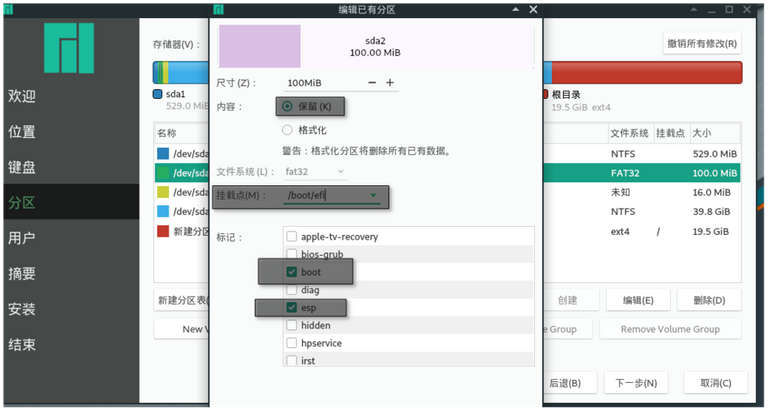Click the 尺寸 size input field
Screen dimensions: 768x411
320,83
